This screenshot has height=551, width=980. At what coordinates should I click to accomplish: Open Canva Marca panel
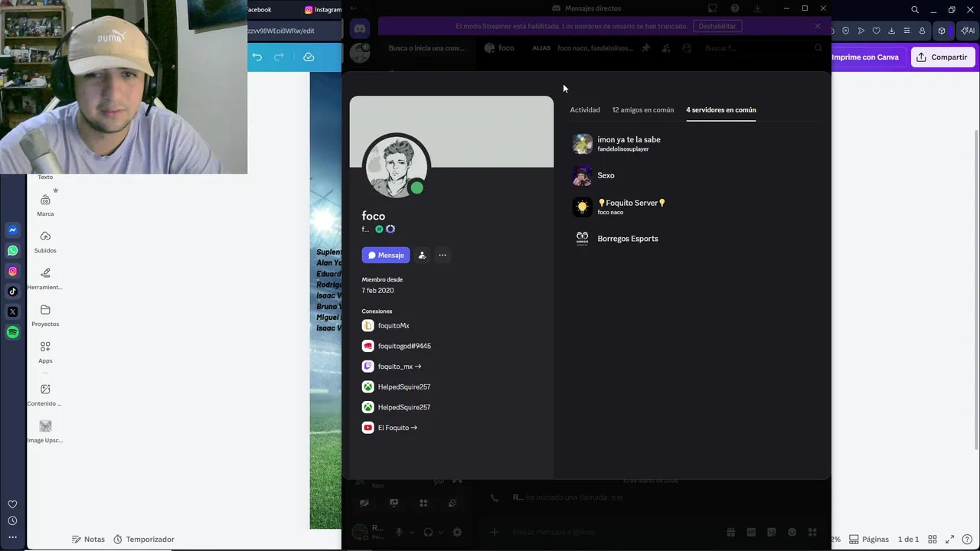[45, 205]
